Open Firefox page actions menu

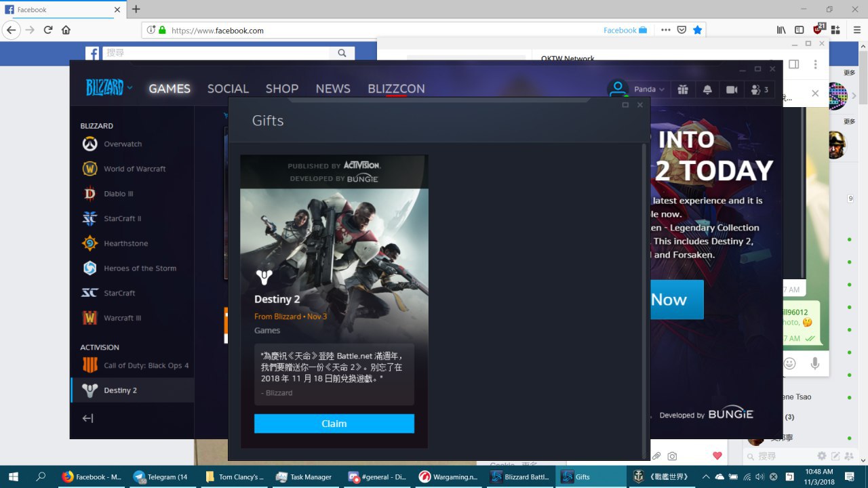click(x=665, y=30)
